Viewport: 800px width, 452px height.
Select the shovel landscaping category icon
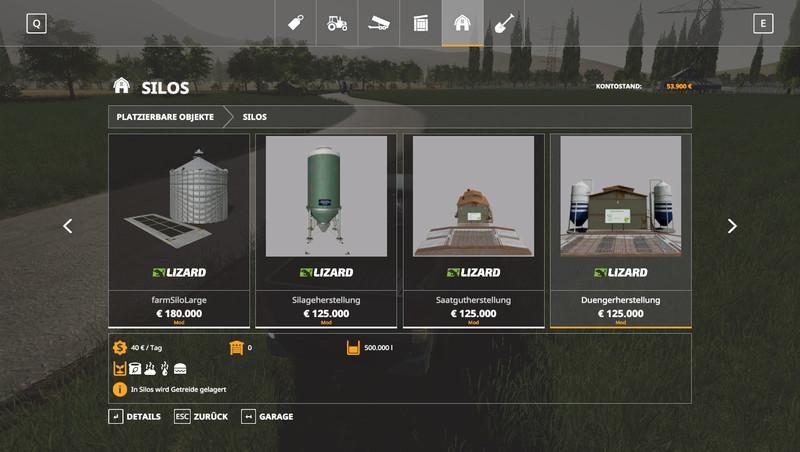504,23
